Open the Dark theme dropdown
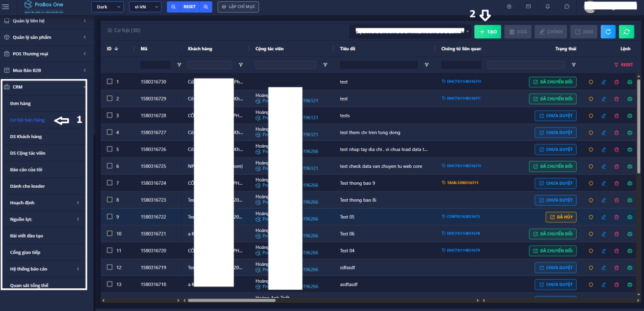 107,7
